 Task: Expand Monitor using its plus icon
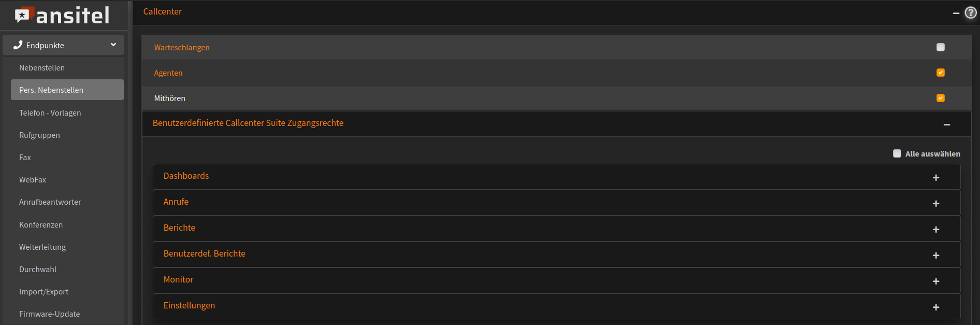tap(936, 281)
